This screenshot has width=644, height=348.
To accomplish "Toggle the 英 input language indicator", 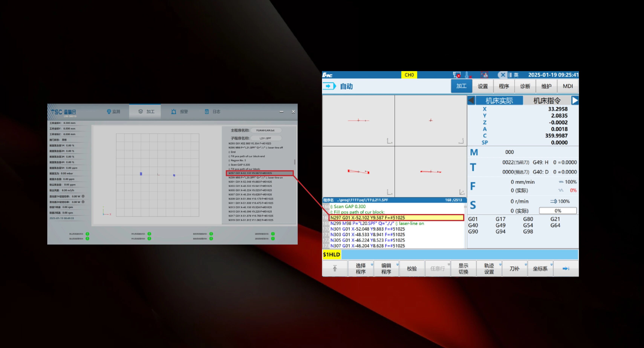I will pyautogui.click(x=516, y=75).
